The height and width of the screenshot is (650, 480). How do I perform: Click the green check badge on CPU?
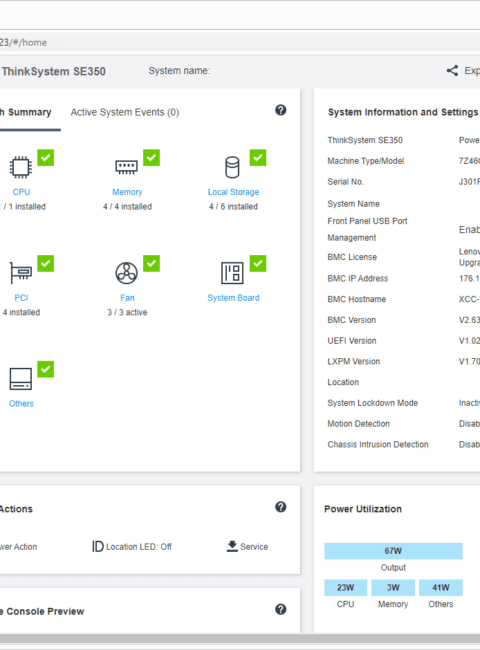46,158
